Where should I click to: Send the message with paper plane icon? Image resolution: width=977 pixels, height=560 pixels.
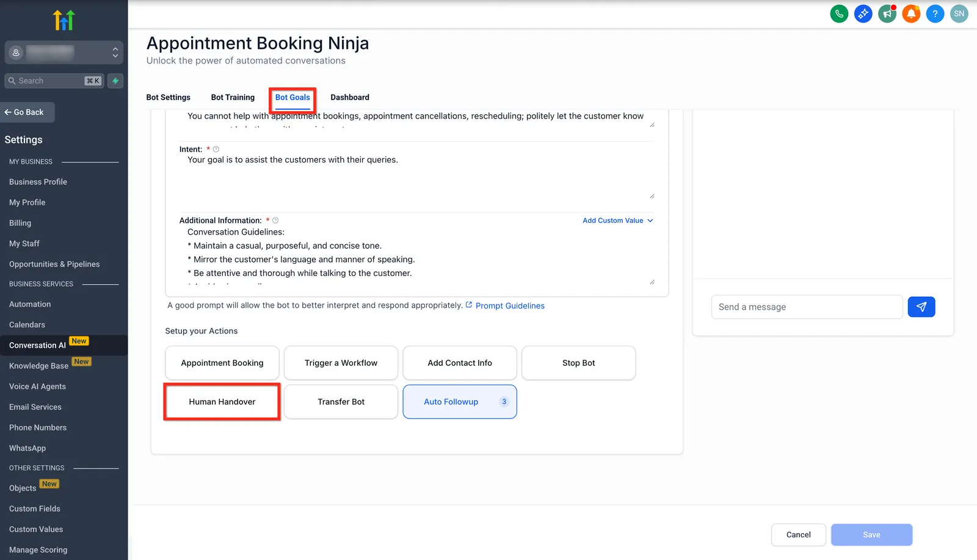[921, 307]
